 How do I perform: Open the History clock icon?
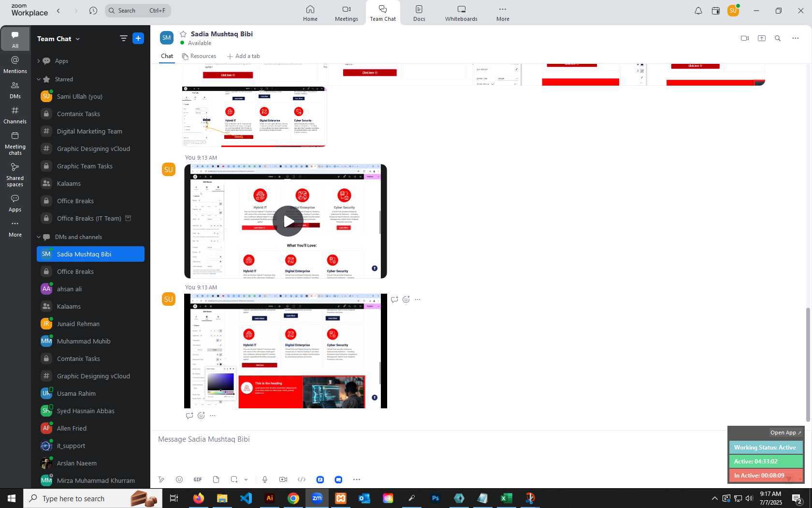(93, 11)
